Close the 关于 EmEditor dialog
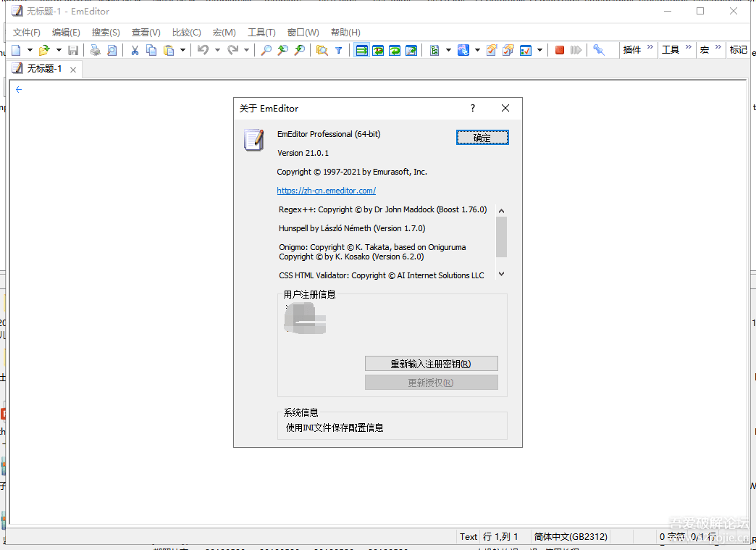The height and width of the screenshot is (550, 756). click(505, 108)
